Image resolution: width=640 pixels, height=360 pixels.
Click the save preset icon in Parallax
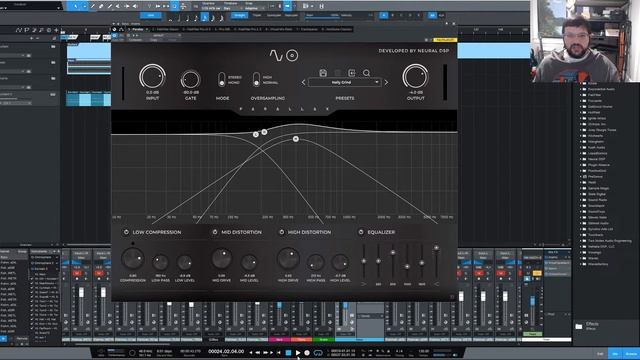[x=323, y=73]
